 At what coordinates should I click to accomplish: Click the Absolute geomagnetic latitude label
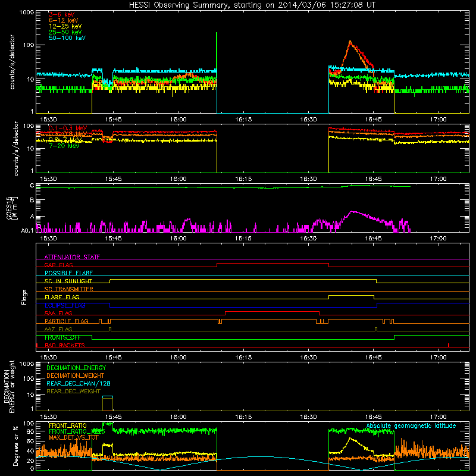(411, 425)
